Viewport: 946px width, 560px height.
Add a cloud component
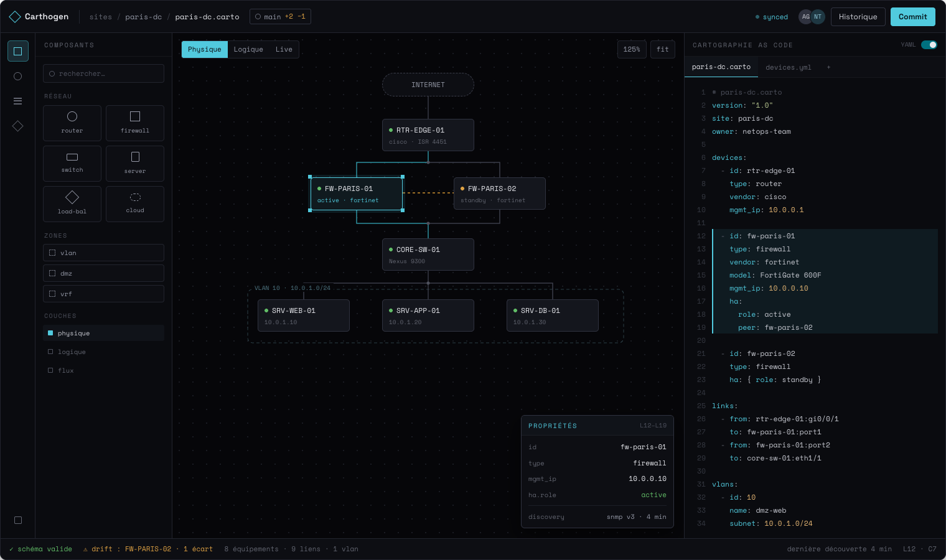point(135,203)
